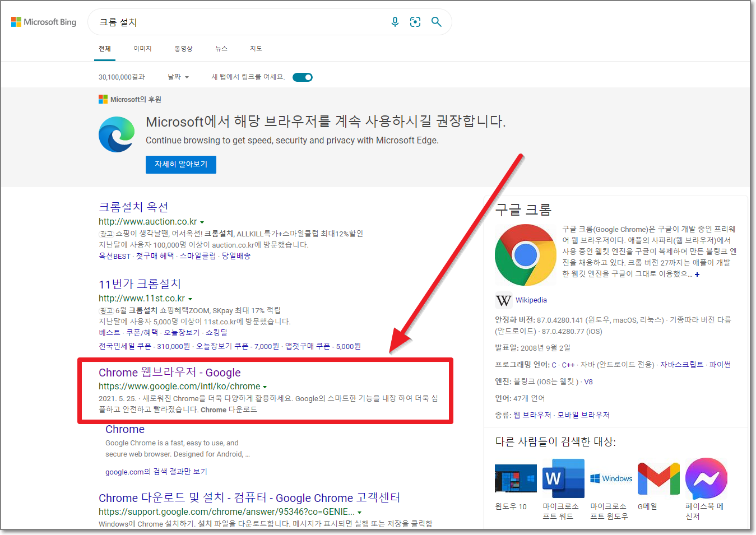Click 첫구매 혜택 sitelink
Image resolution: width=756 pixels, height=535 pixels.
pyautogui.click(x=155, y=256)
